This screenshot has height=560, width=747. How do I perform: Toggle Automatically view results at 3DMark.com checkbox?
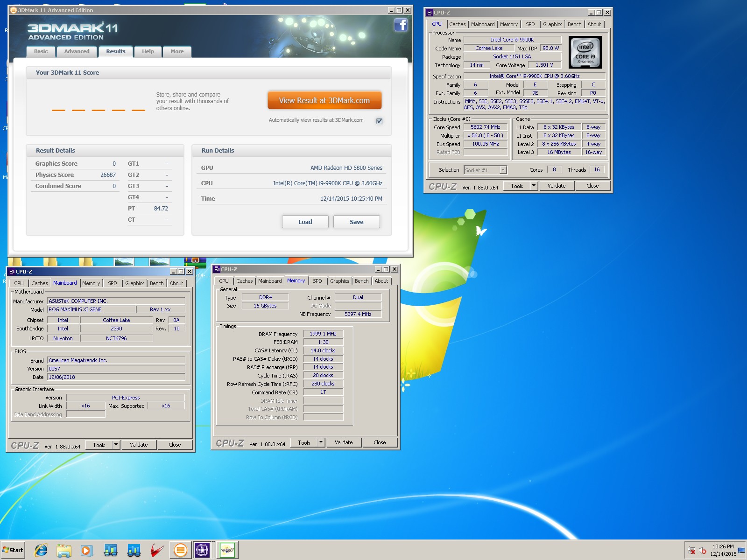coord(379,121)
